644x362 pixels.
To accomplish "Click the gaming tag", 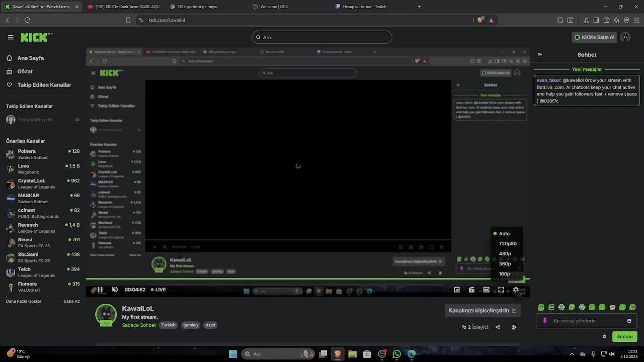I will point(190,325).
